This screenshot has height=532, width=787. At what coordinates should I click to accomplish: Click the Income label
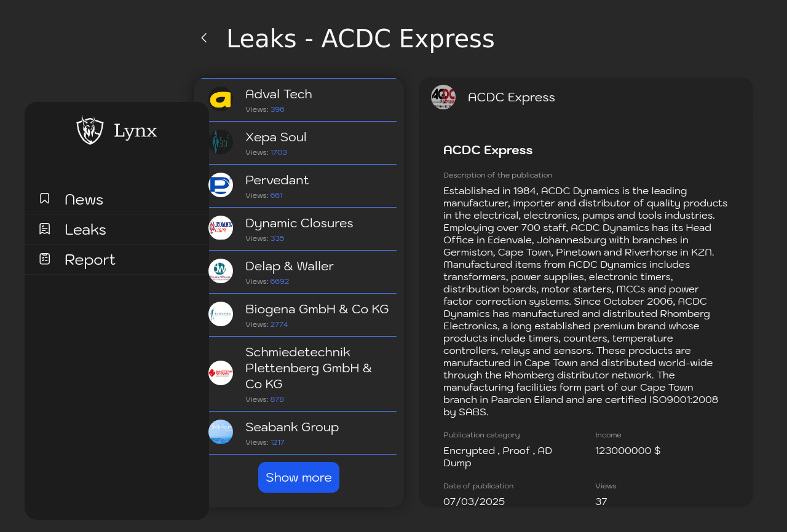(608, 435)
